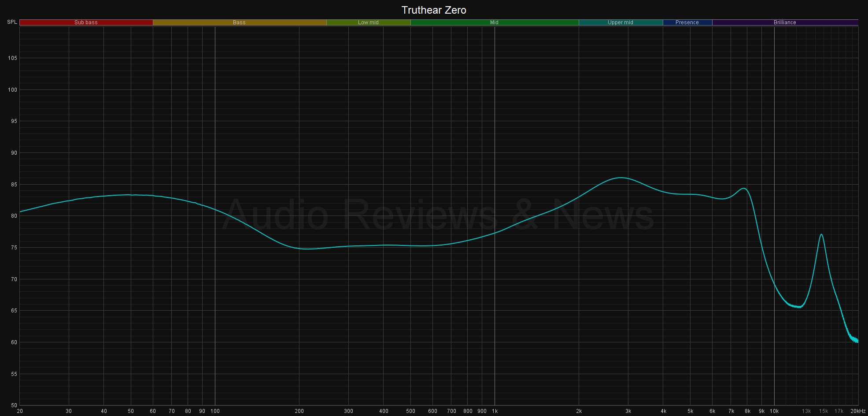Click the 10k frequency axis label
Screen dimensions: 868x416
[x=774, y=411]
